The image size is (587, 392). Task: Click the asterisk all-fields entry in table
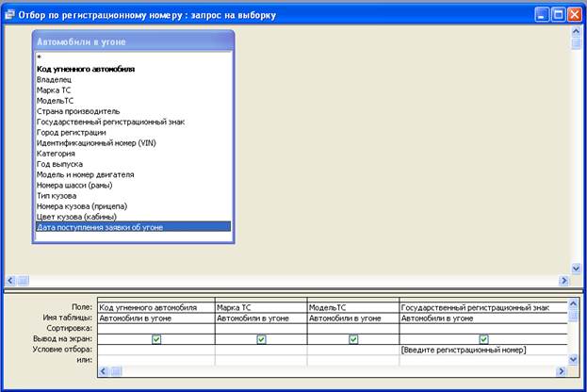point(39,58)
